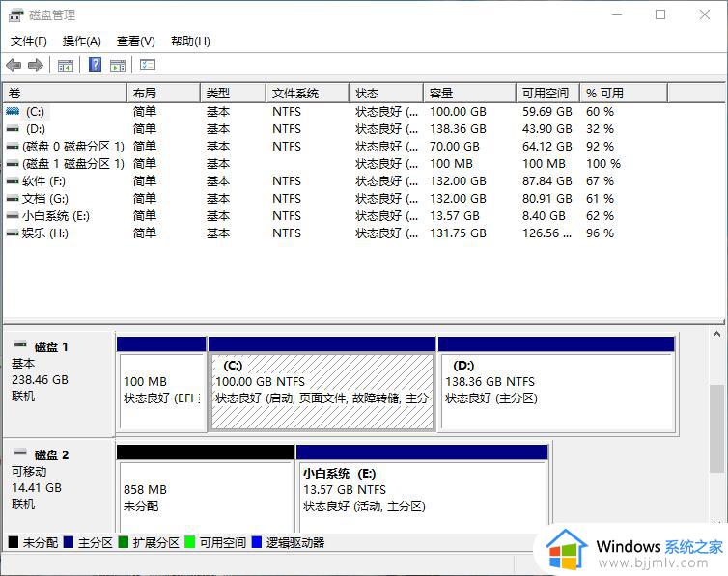Select the (C:) volume row name

(36, 112)
